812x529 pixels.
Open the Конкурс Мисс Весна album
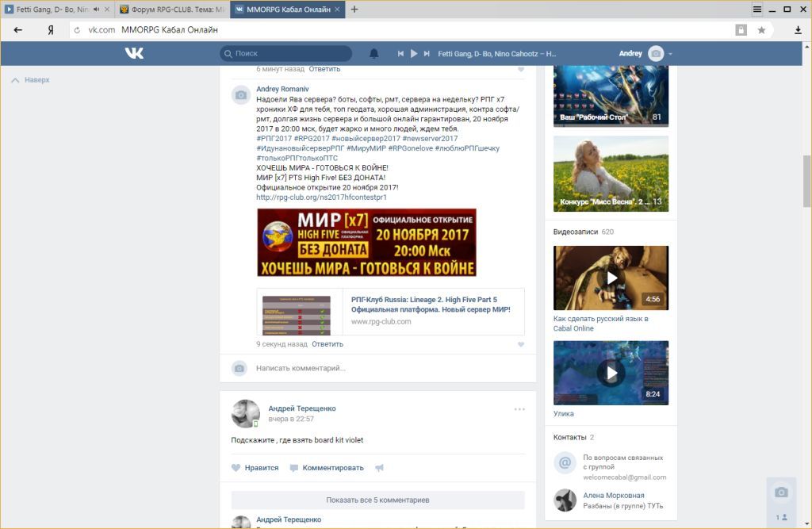(611, 174)
